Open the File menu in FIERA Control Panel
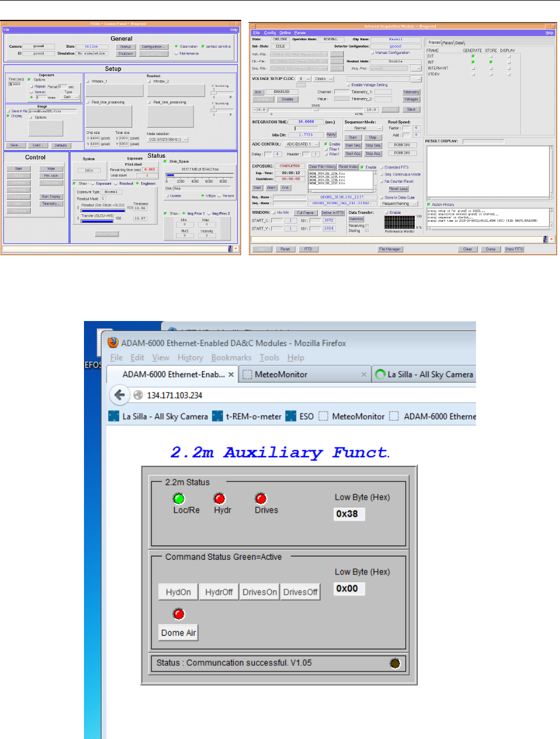560x739 pixels. click(x=6, y=29)
